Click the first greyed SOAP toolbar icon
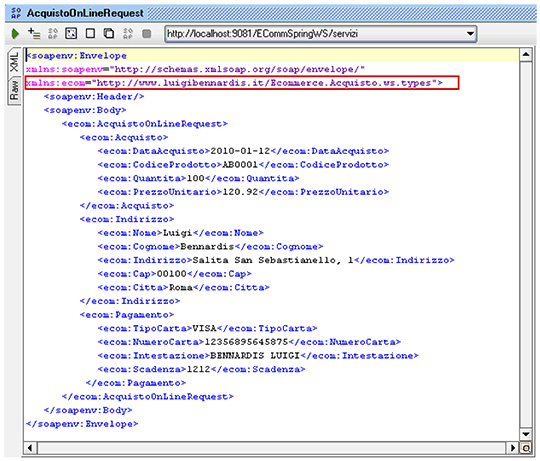This screenshot has width=540, height=461. point(53,33)
